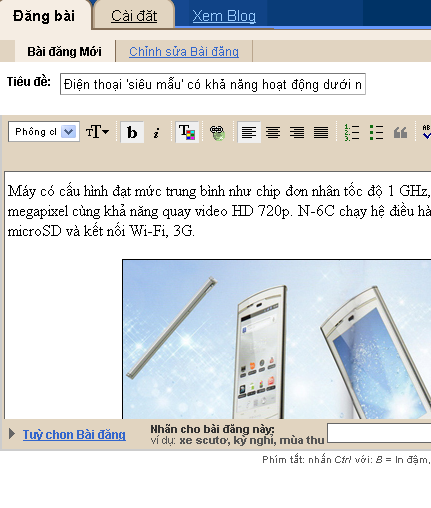Align text to the left

tap(249, 132)
